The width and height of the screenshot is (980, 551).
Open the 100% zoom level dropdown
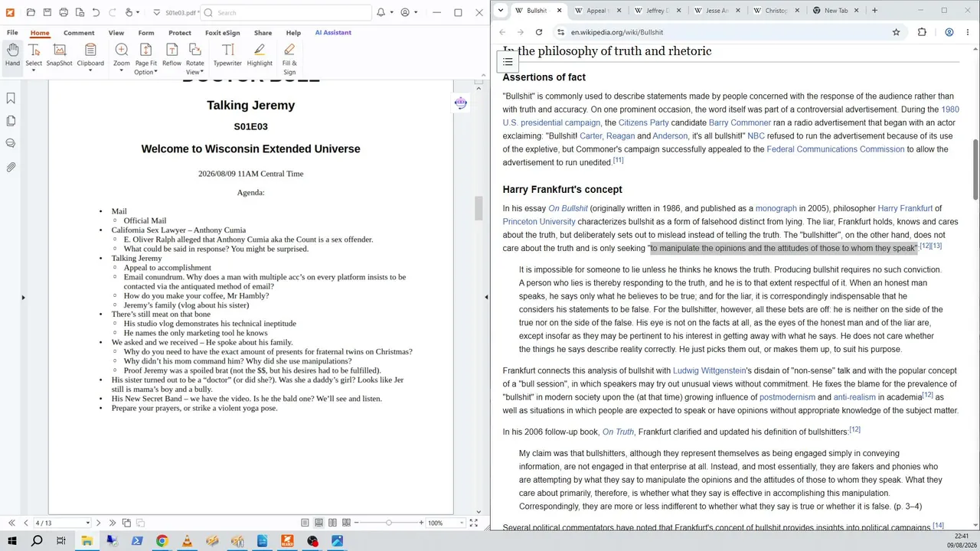click(x=462, y=523)
